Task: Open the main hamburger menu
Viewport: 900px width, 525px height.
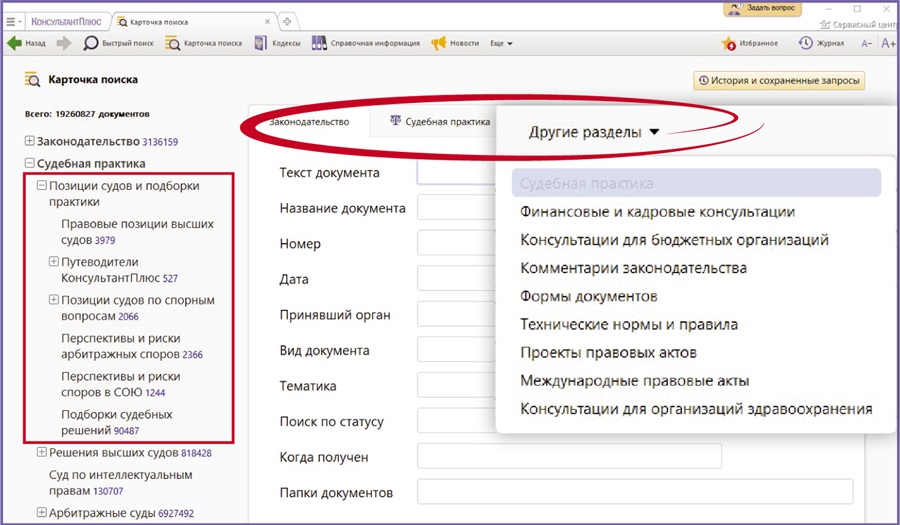Action: tap(11, 22)
